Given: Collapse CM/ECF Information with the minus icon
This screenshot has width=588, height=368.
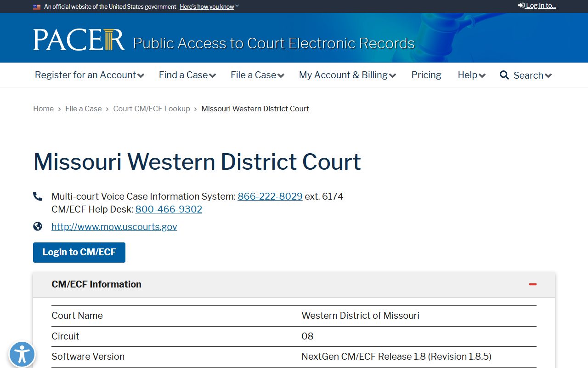Looking at the screenshot, I should click(533, 284).
